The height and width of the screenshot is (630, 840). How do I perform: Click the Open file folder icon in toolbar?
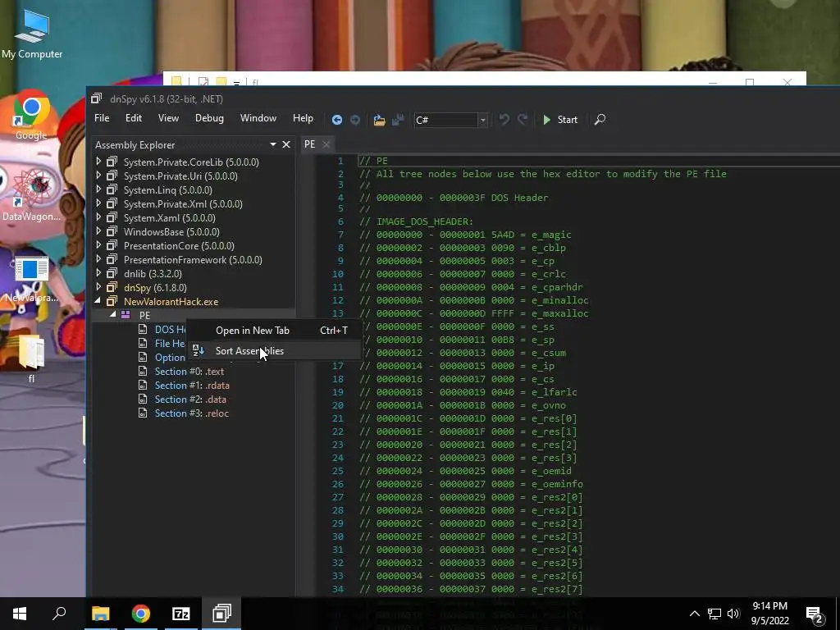coord(379,120)
